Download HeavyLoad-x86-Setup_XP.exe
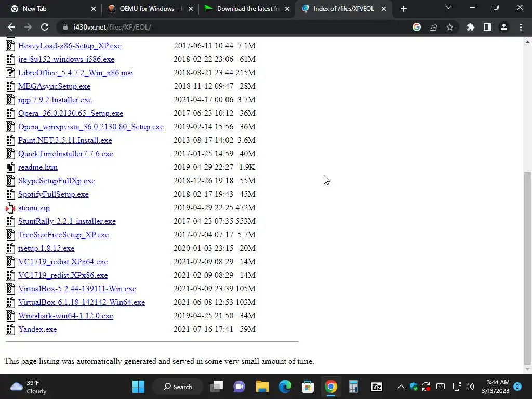 70,46
